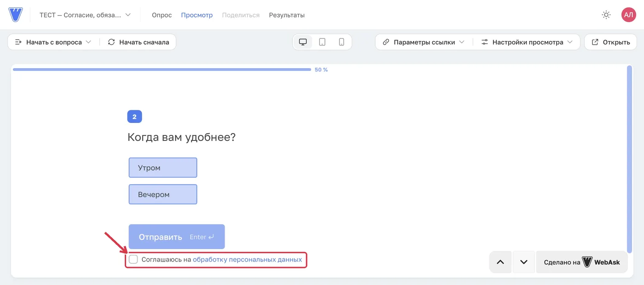Open the Опрос tab
This screenshot has height=285, width=644.
[x=162, y=15]
